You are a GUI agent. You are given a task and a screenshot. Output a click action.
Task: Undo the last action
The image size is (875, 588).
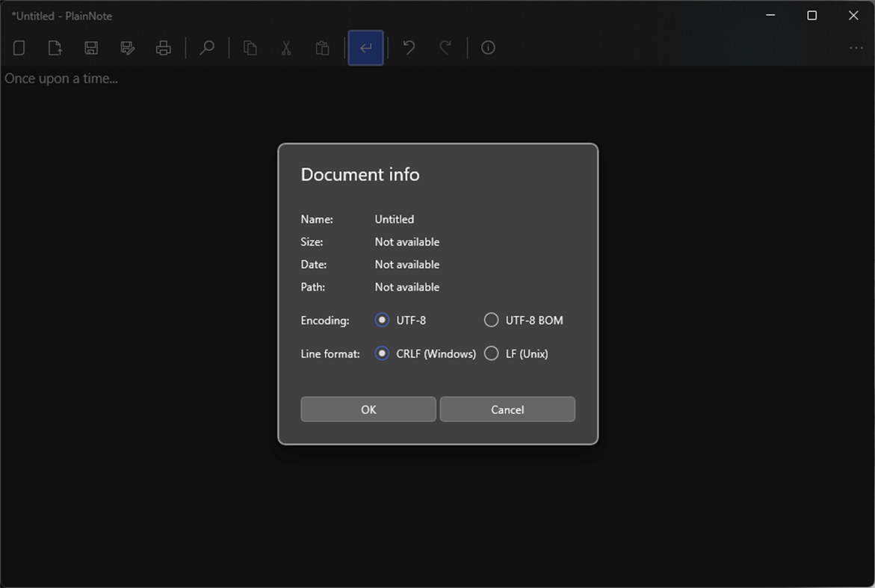pos(408,47)
